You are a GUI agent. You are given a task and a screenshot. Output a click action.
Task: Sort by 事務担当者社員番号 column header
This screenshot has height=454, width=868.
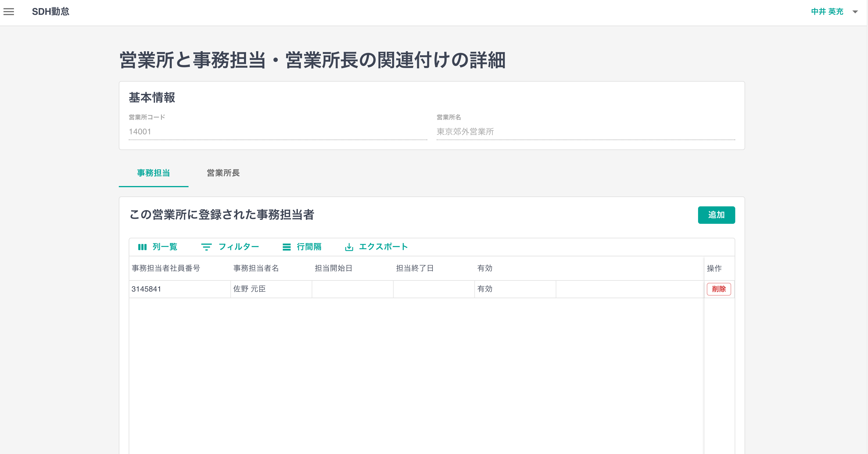click(166, 268)
